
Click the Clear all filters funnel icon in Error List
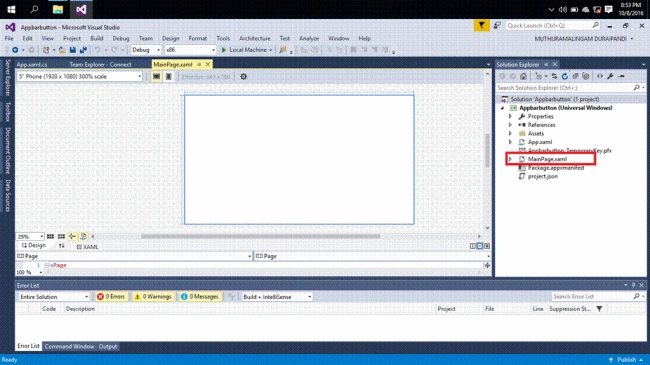[231, 297]
